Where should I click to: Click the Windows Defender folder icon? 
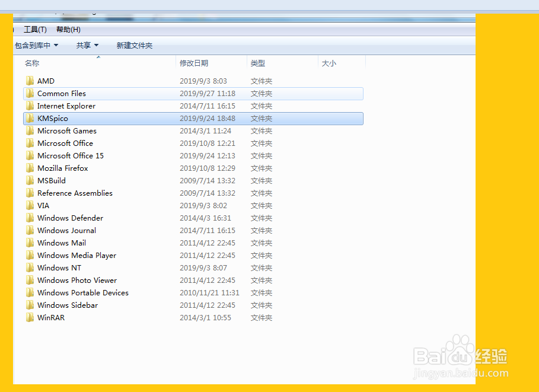tap(30, 218)
